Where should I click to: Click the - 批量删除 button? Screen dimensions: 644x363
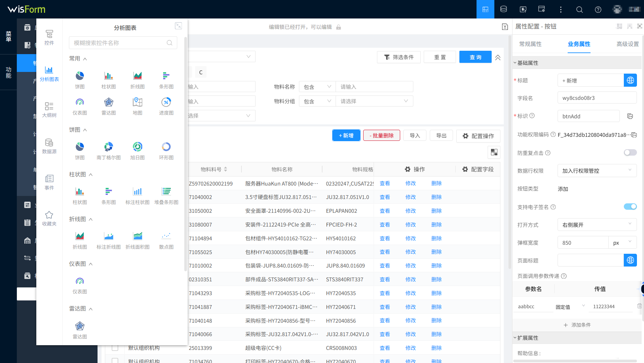point(381,135)
